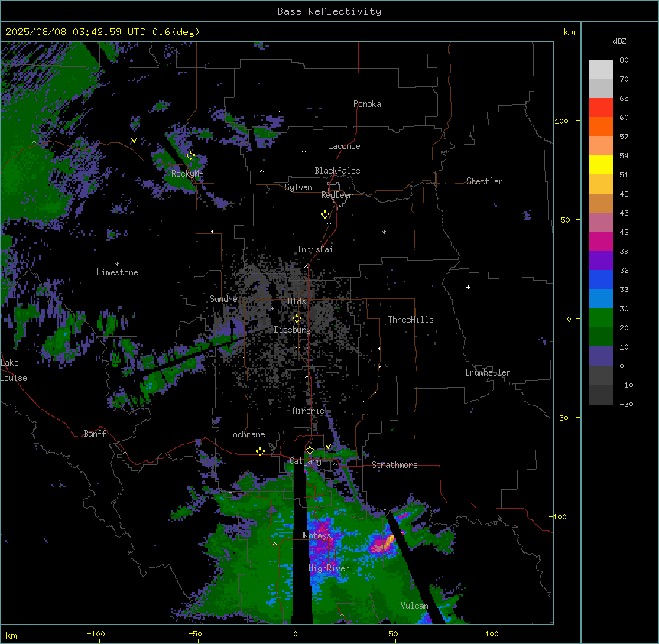Click the Innisfail city label
The width and height of the screenshot is (659, 644).
click(x=317, y=249)
